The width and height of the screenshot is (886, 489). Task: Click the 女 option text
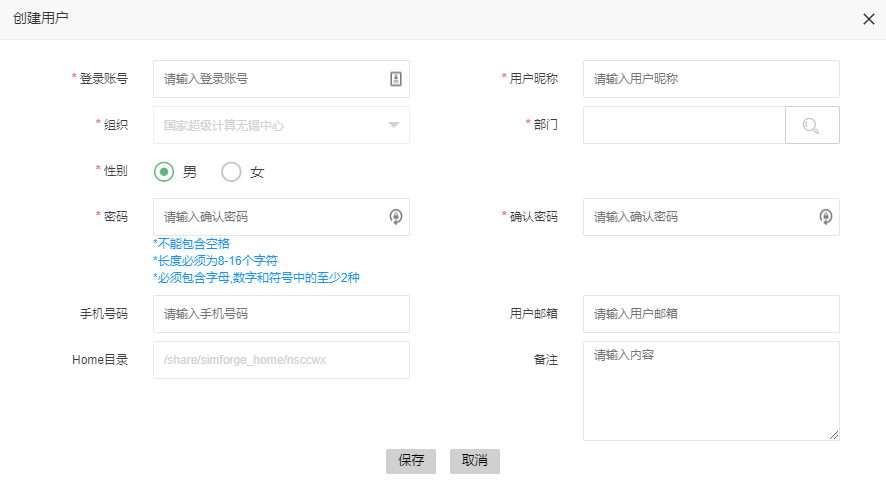point(257,172)
